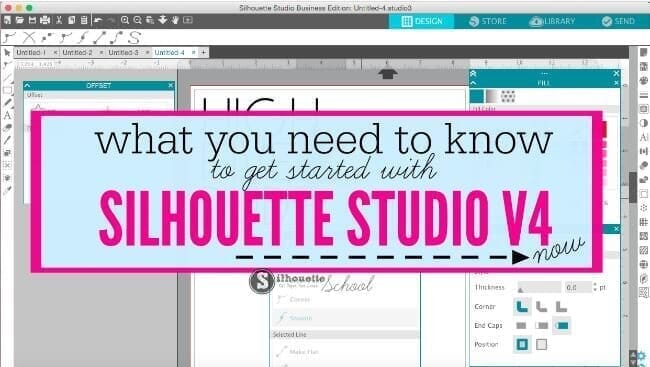650x367 pixels.
Task: Select the beveled middle Corner style
Action: point(541,307)
